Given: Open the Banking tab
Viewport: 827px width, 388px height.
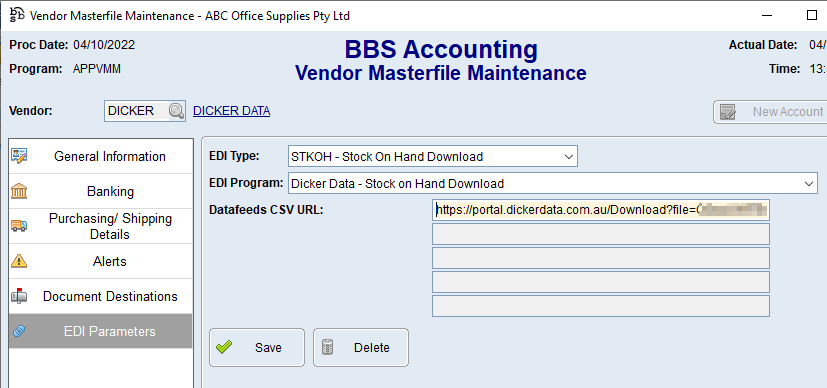Looking at the screenshot, I should [x=101, y=191].
